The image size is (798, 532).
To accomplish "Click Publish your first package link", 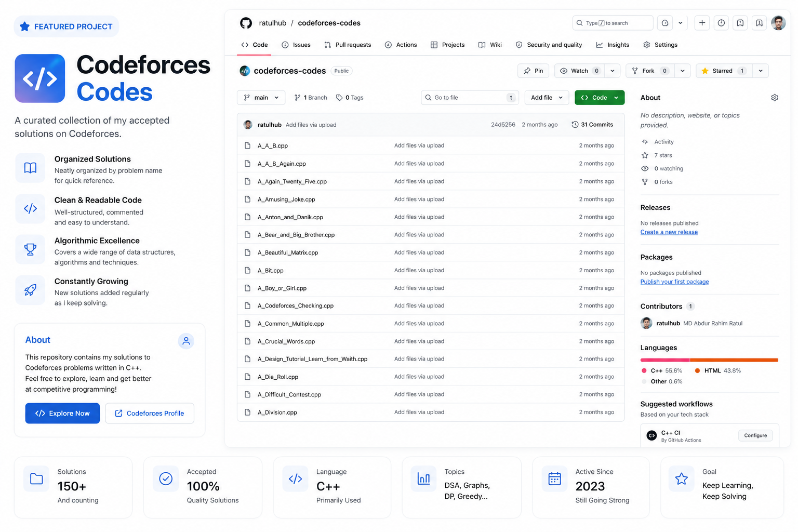I will pos(674,282).
